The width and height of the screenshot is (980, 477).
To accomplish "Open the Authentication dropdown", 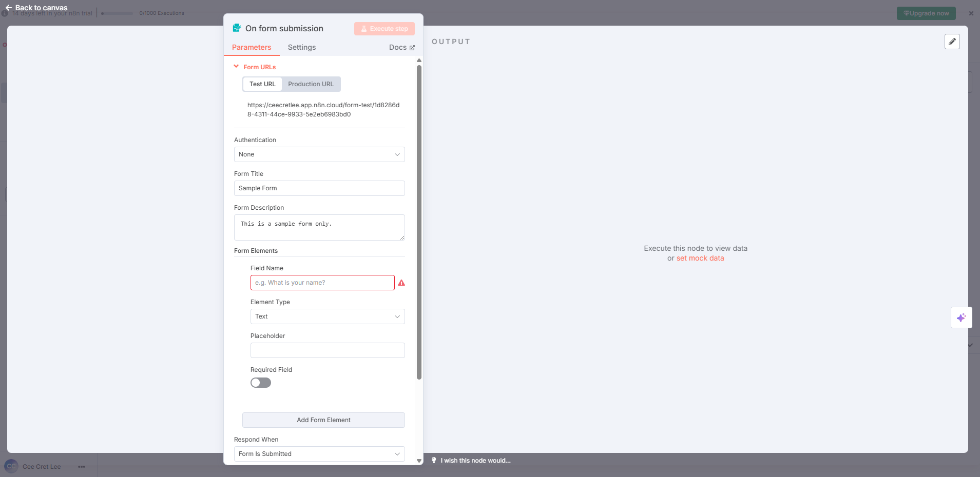I will tap(319, 154).
